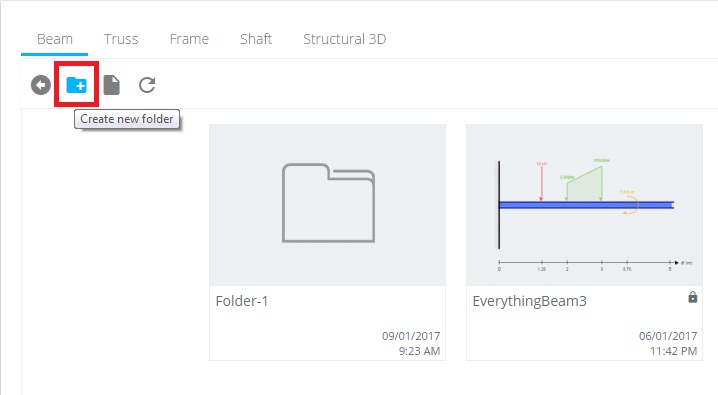
Task: Click the lock icon on EverythingBeam3
Action: (693, 298)
